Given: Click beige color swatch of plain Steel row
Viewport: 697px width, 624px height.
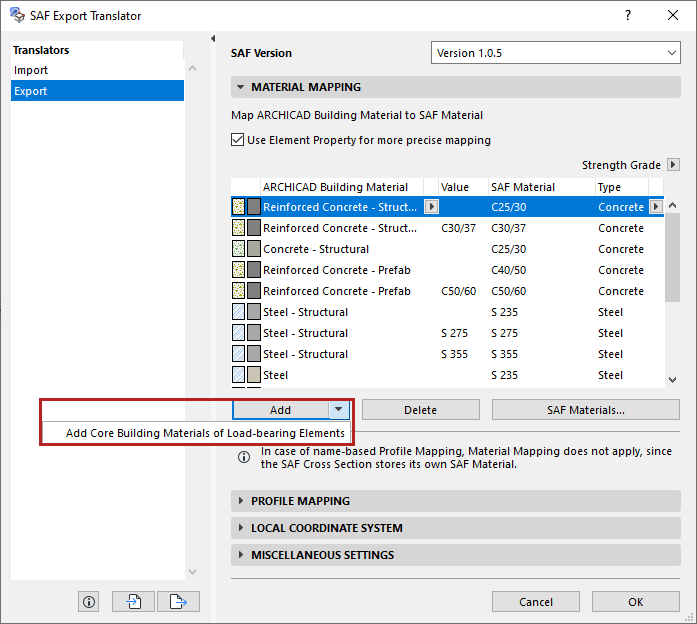Looking at the screenshot, I should click(x=254, y=375).
